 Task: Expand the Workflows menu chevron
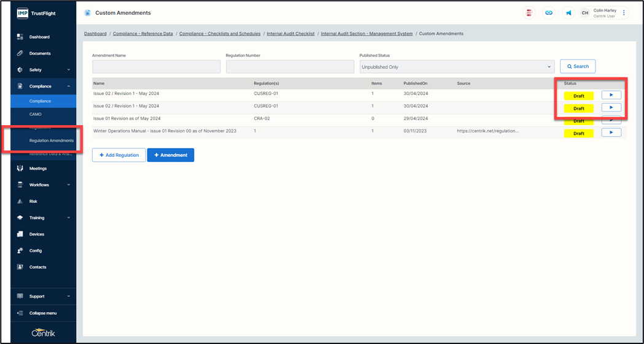(x=69, y=185)
